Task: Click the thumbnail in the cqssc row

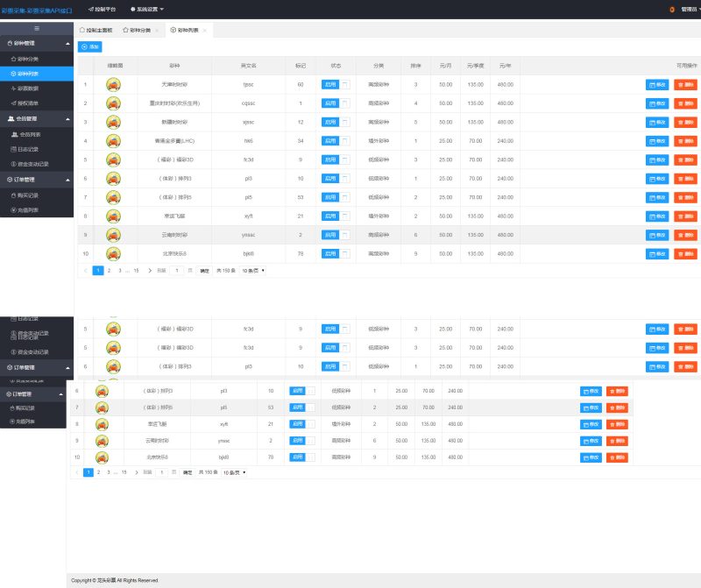Action: [114, 103]
